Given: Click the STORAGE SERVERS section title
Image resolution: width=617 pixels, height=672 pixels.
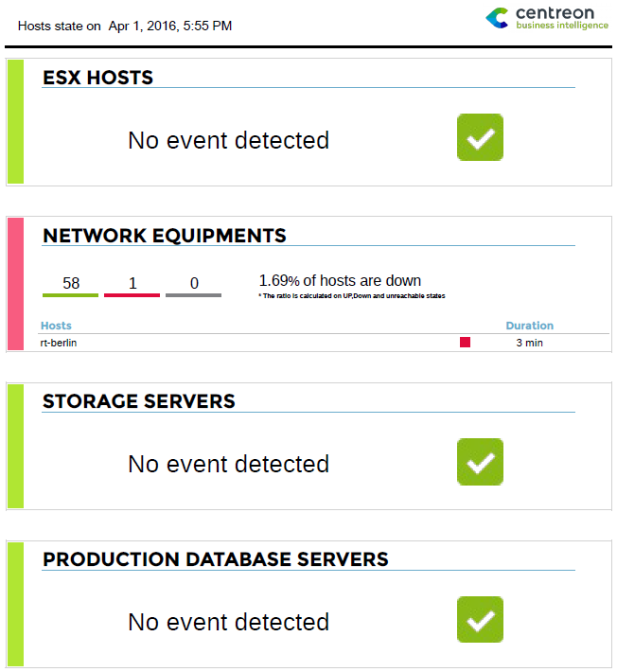Looking at the screenshot, I should (x=139, y=401).
